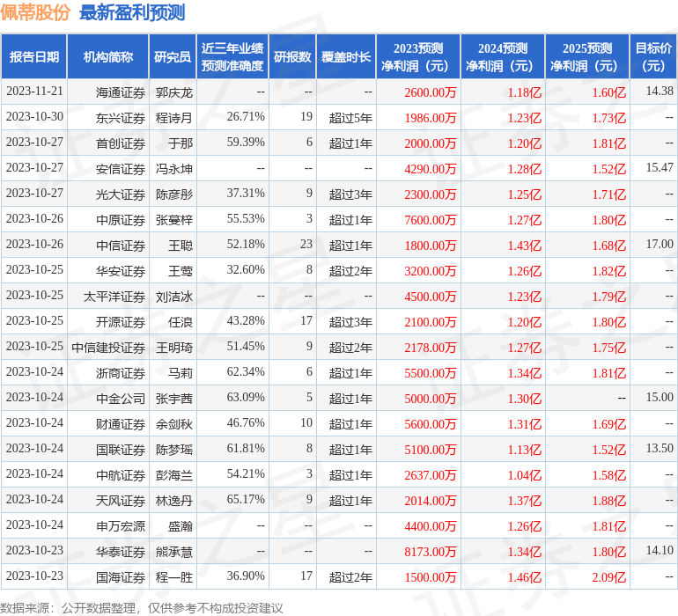Viewport: 678px width, 616px height.
Task: Click accuracy value 26.71%
Action: coord(246,117)
